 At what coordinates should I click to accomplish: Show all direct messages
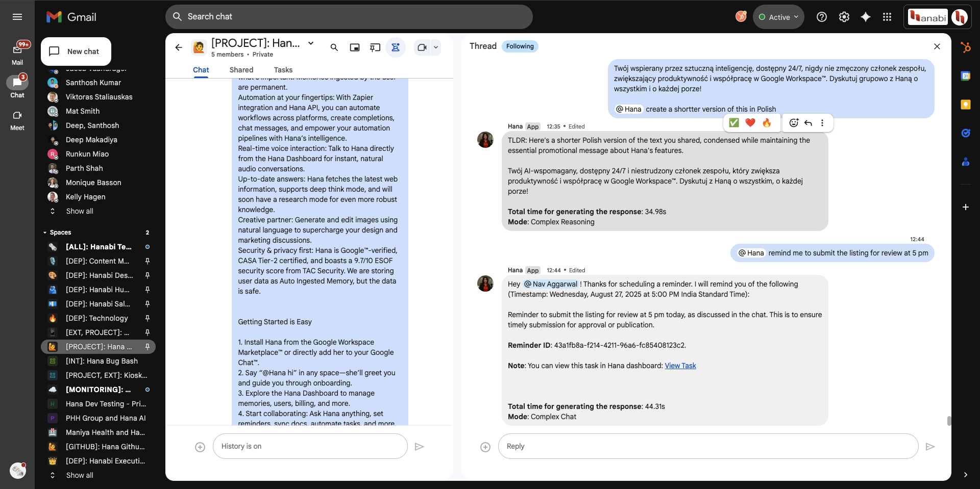click(79, 211)
